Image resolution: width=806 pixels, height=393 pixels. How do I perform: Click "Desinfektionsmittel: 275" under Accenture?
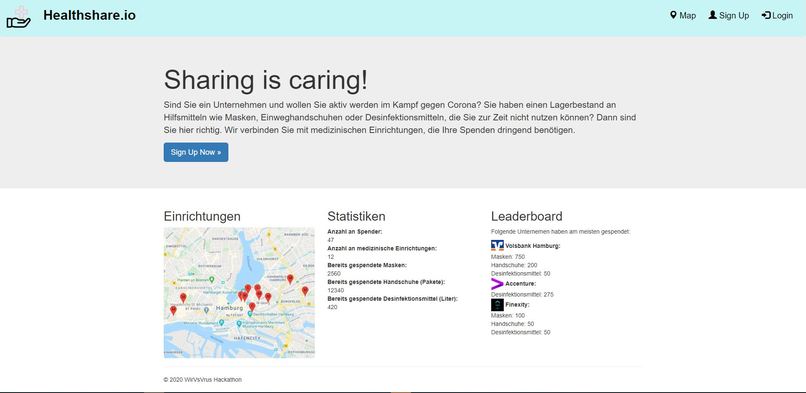click(522, 294)
